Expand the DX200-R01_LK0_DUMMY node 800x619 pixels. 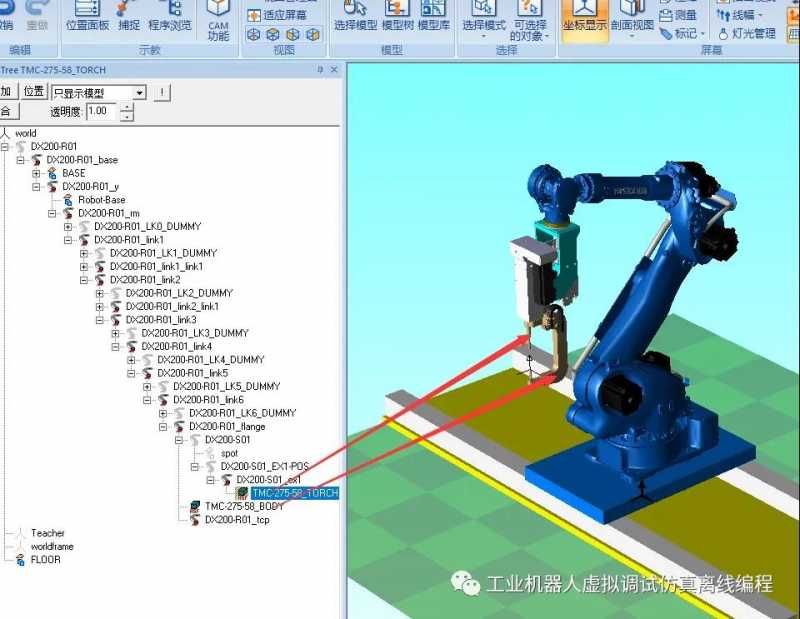[x=68, y=227]
